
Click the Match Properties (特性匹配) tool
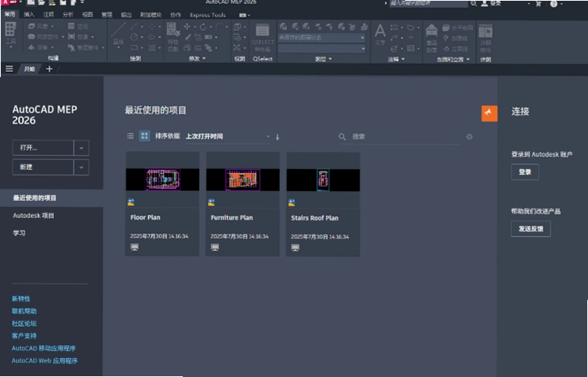173,36
